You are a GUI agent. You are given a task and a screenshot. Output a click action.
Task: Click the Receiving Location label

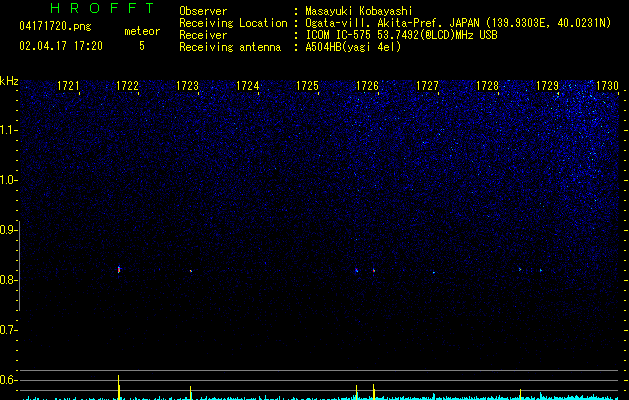tap(233, 23)
